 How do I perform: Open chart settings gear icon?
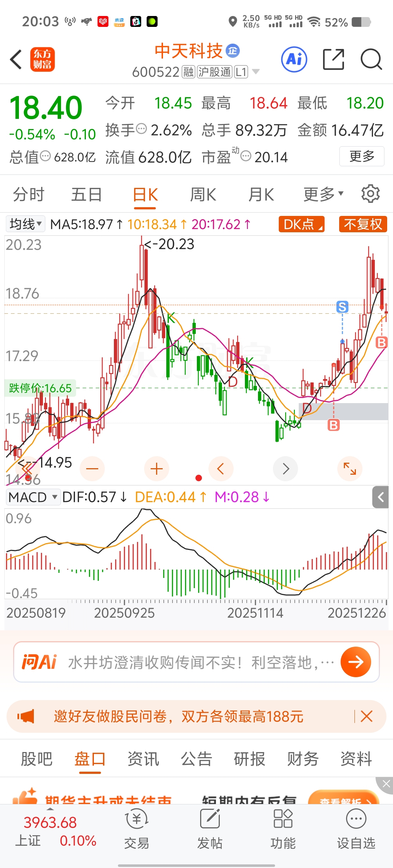point(370,194)
